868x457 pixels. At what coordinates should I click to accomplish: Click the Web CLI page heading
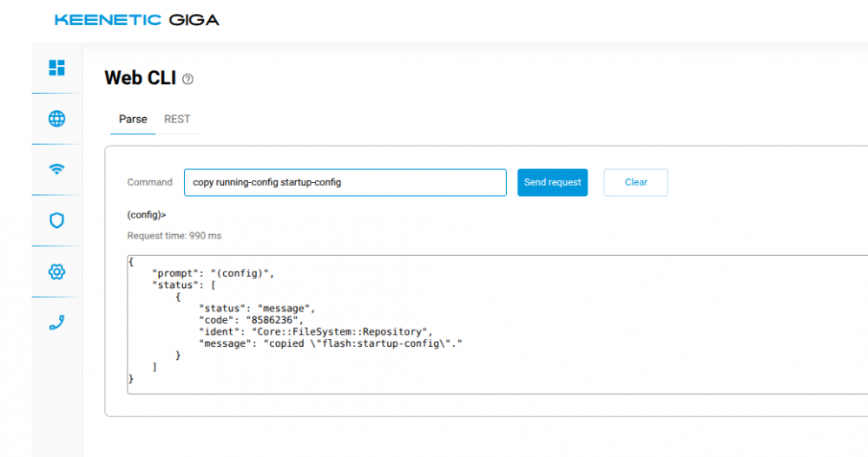pos(140,78)
